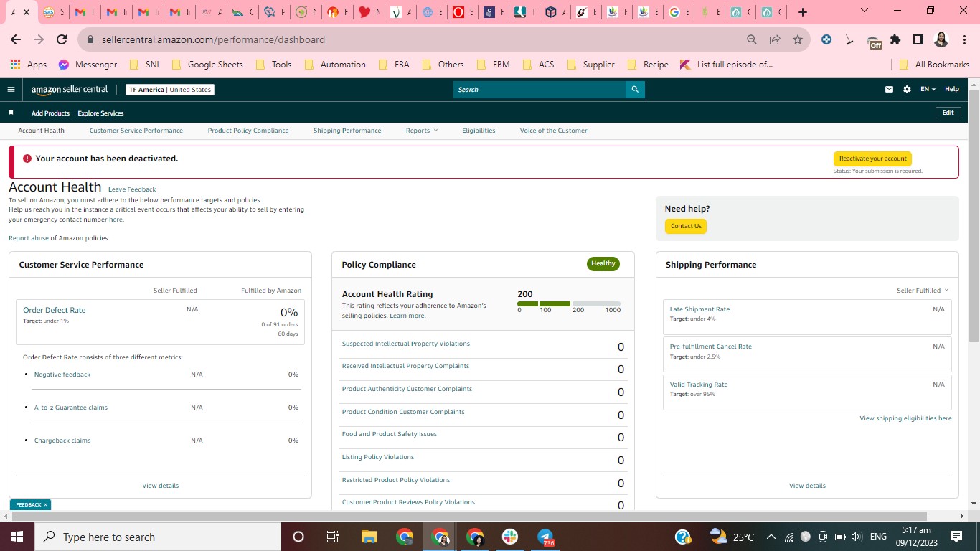Open Task View on the taskbar
Image resolution: width=980 pixels, height=551 pixels.
tap(333, 537)
